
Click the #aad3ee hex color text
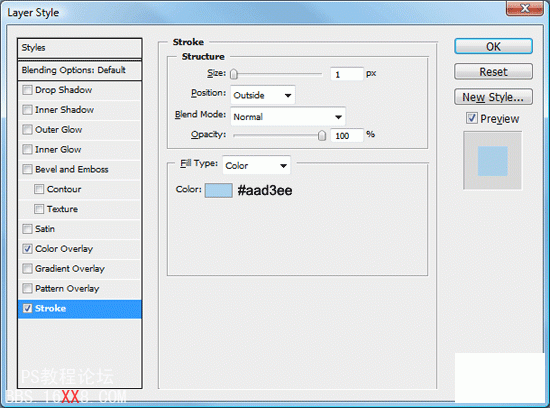(265, 190)
